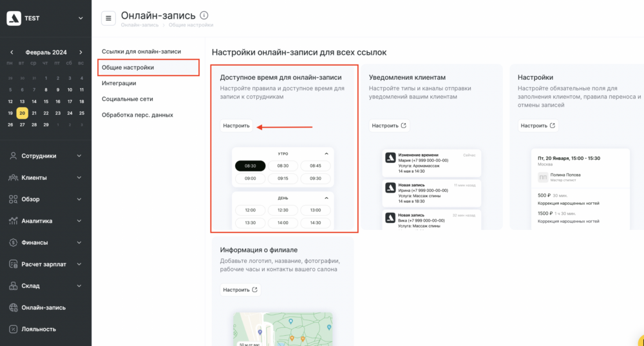Screen dimensions: 644x346
Task: Click the Пт, 20 Января, 15:00 - 15:30 text
Action: pyautogui.click(x=569, y=159)
